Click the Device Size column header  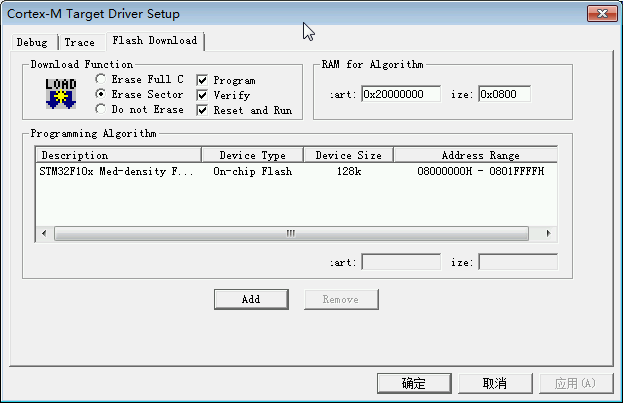click(348, 155)
